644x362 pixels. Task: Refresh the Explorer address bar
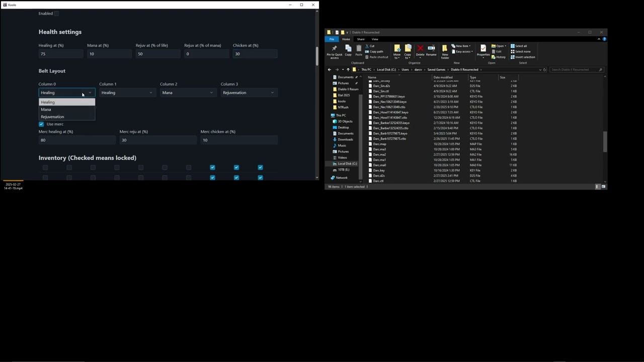coord(544,70)
